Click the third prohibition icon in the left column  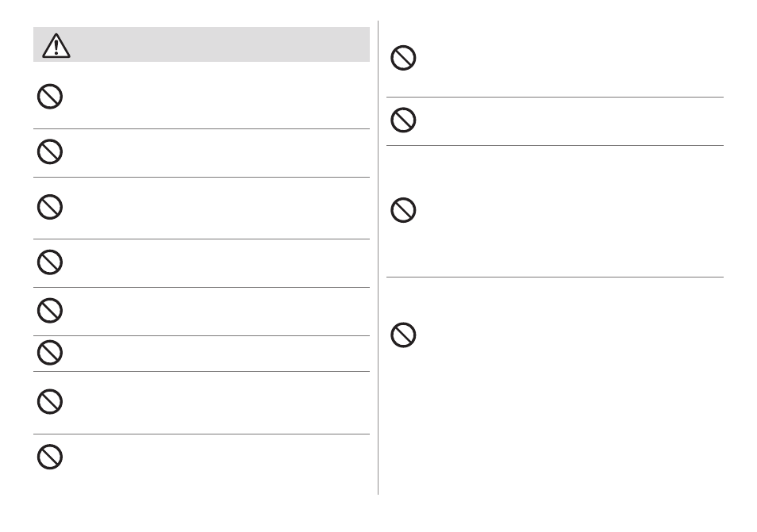50,207
